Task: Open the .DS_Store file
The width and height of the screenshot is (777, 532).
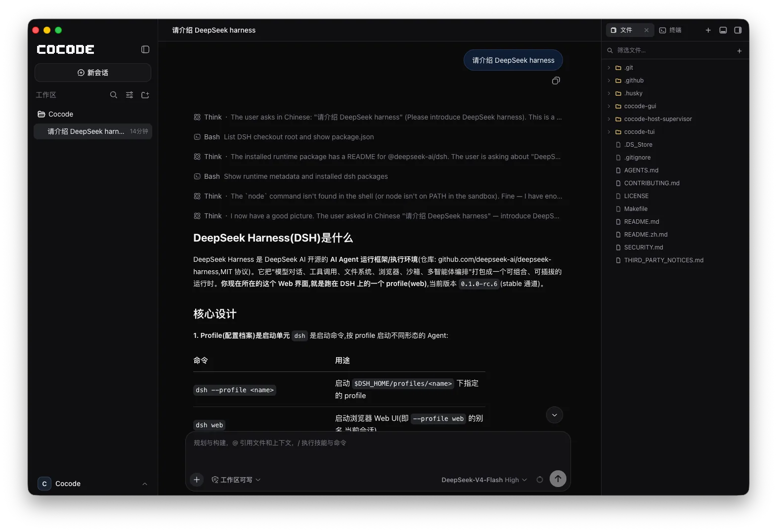Action: (675, 145)
